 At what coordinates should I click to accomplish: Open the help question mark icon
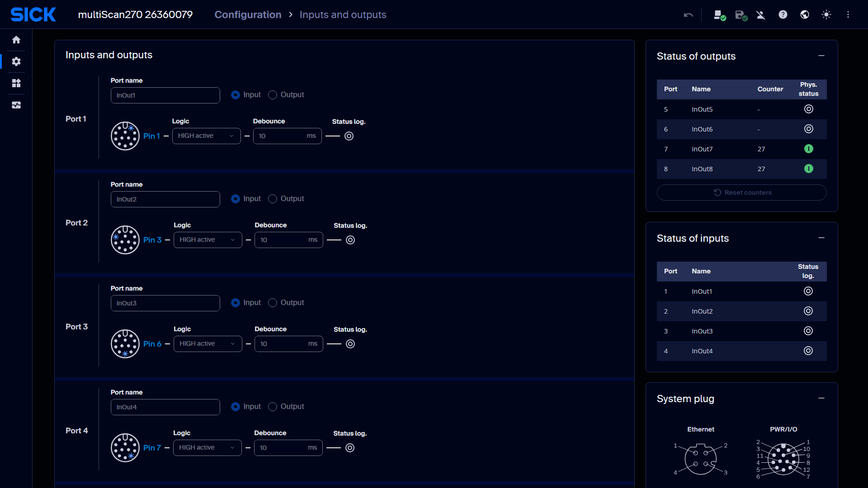click(783, 14)
